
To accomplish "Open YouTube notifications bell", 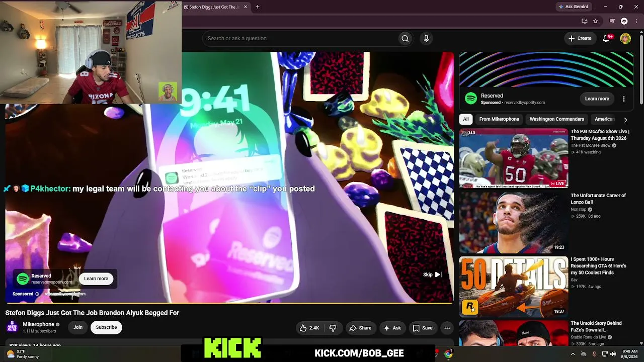I will (x=607, y=38).
